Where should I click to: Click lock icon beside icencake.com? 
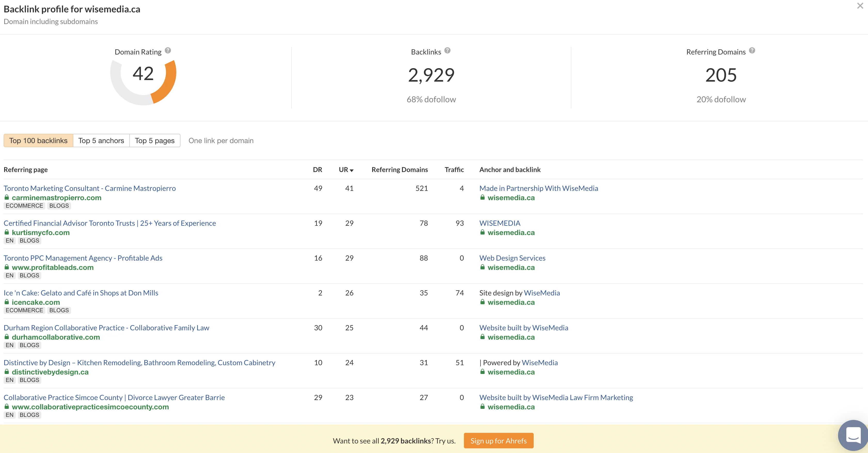point(6,302)
